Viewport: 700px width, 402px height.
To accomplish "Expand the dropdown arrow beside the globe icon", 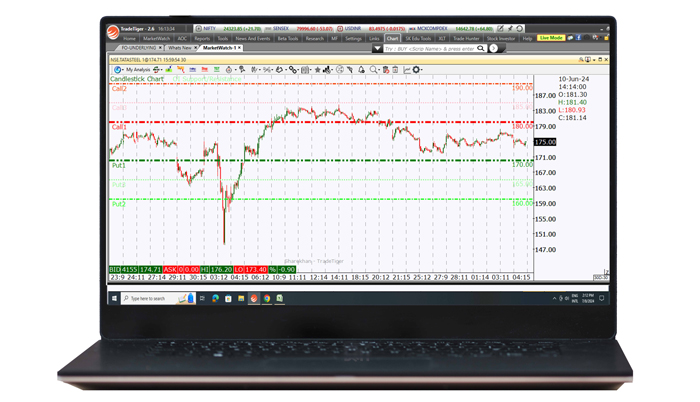I will point(122,70).
